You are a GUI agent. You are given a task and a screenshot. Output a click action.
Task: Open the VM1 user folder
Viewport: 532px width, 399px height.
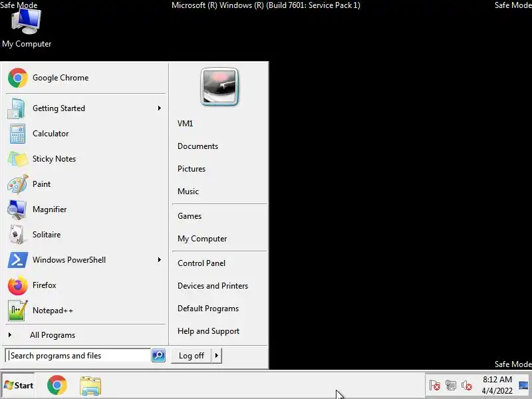tap(186, 124)
